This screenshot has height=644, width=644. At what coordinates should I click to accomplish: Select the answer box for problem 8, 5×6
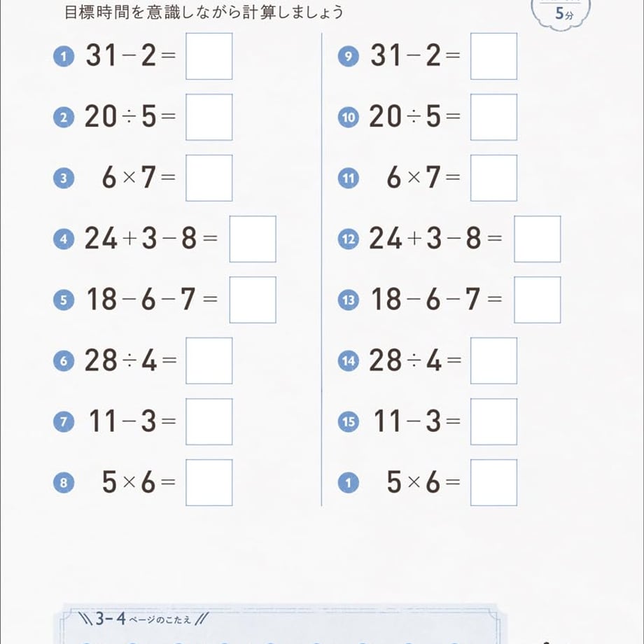pos(209,482)
